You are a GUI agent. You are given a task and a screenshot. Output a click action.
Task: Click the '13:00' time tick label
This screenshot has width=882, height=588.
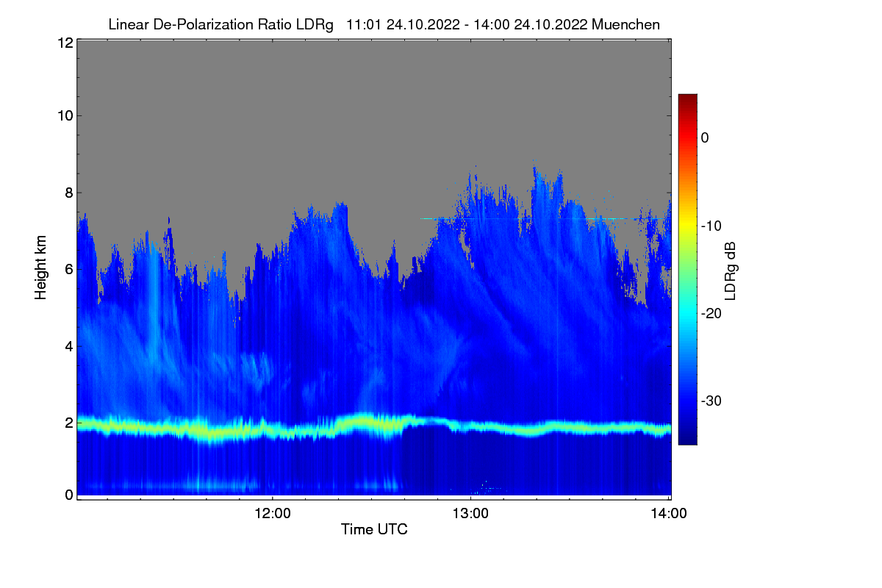point(470,514)
